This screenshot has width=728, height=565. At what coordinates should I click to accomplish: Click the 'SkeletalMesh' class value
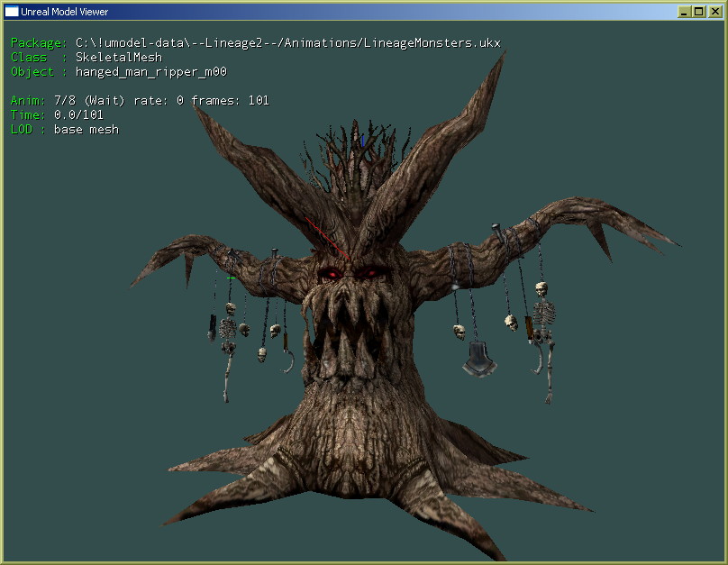119,58
